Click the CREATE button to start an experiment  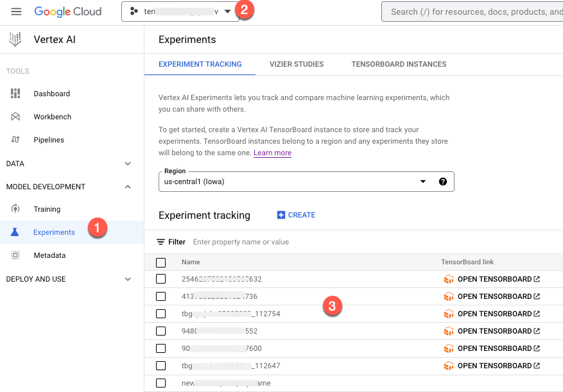(x=295, y=215)
